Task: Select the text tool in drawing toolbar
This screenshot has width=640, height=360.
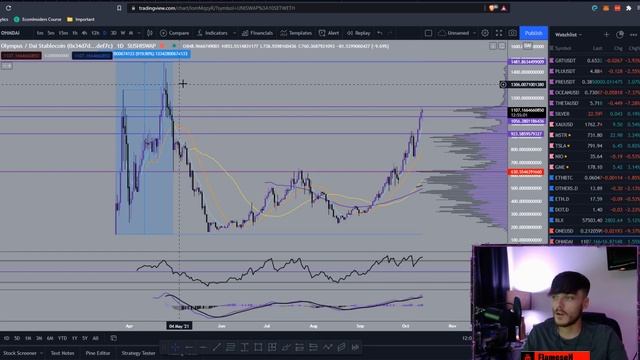Action: (x=244, y=347)
